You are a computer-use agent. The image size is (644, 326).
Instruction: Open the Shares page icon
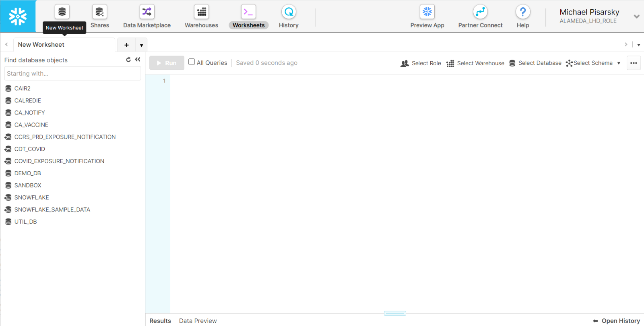click(99, 12)
